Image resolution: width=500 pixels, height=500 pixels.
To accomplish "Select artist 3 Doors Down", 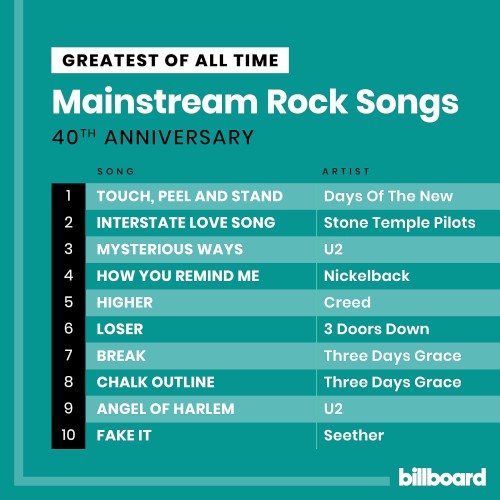I will pyautogui.click(x=377, y=329).
